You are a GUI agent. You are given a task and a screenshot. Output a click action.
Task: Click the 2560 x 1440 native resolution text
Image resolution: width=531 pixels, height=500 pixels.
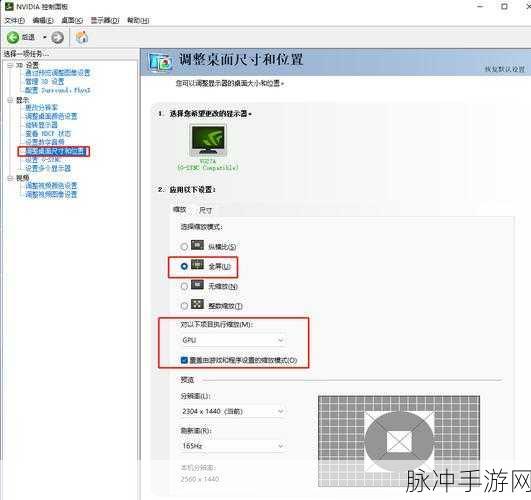point(200,479)
